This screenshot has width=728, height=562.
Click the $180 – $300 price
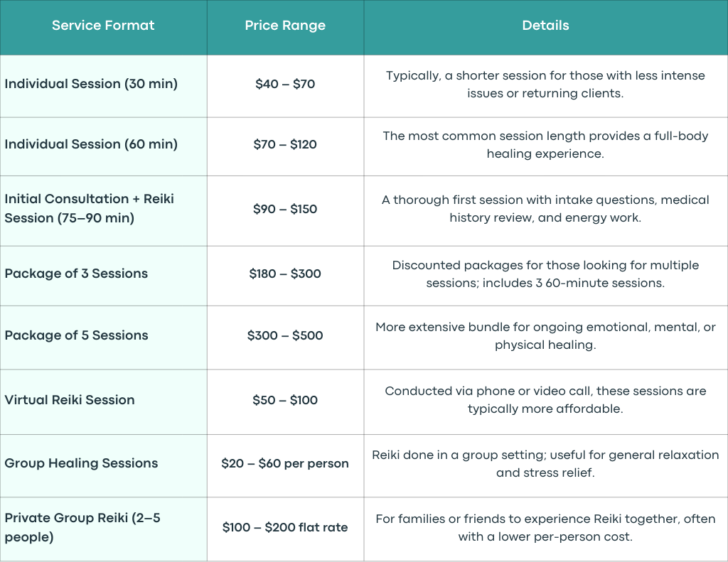coord(285,274)
